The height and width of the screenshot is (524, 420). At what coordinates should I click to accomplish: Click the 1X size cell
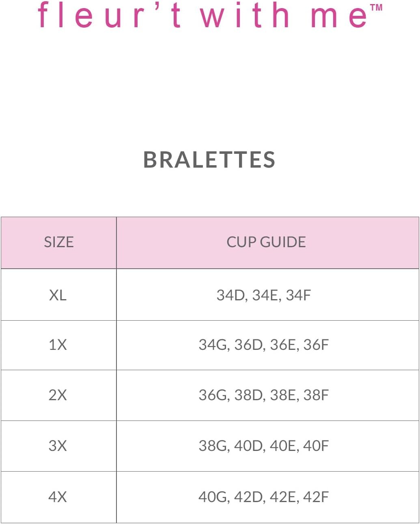[x=58, y=345]
